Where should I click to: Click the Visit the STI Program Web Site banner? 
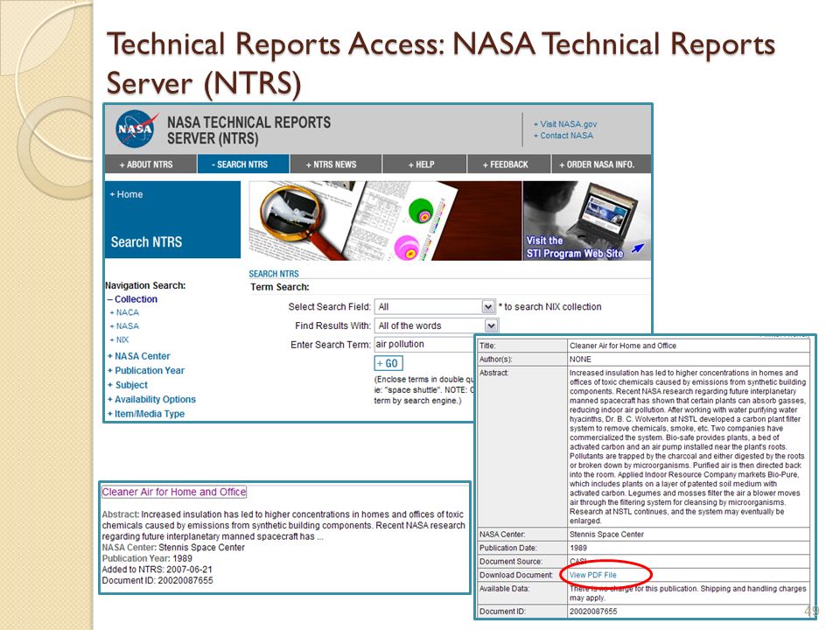pos(586,220)
